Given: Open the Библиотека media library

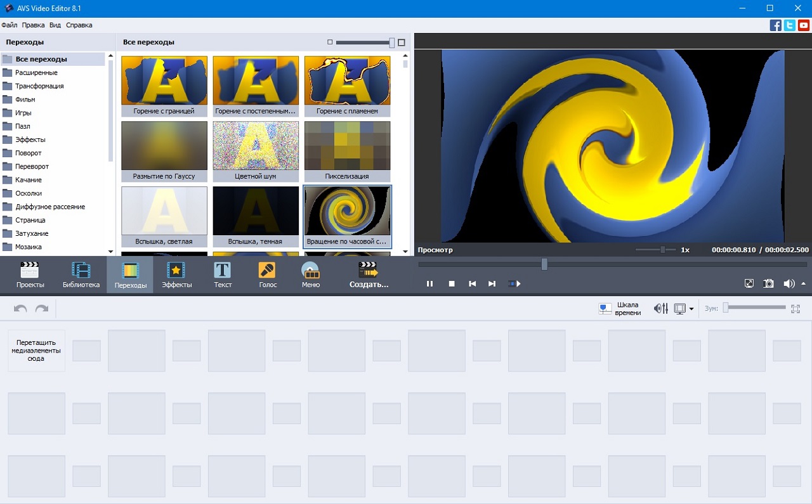Looking at the screenshot, I should pos(81,275).
